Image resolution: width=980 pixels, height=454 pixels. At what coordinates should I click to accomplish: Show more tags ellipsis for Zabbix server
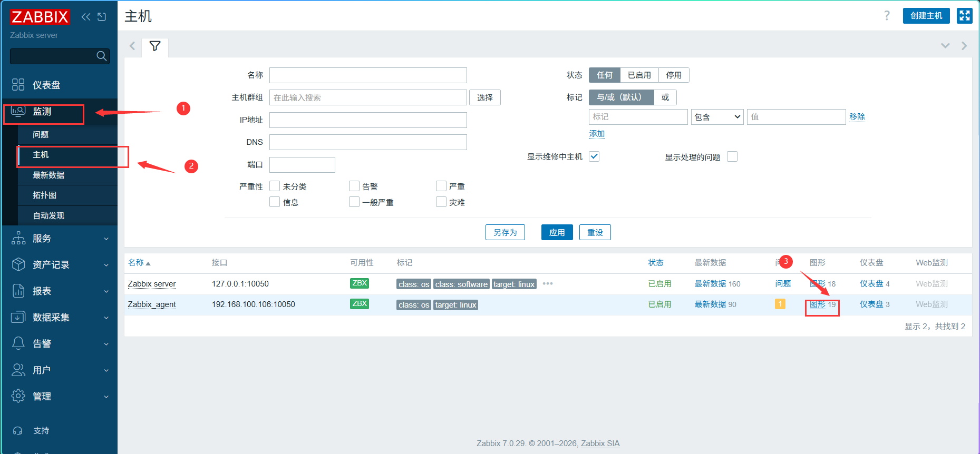[x=548, y=283]
